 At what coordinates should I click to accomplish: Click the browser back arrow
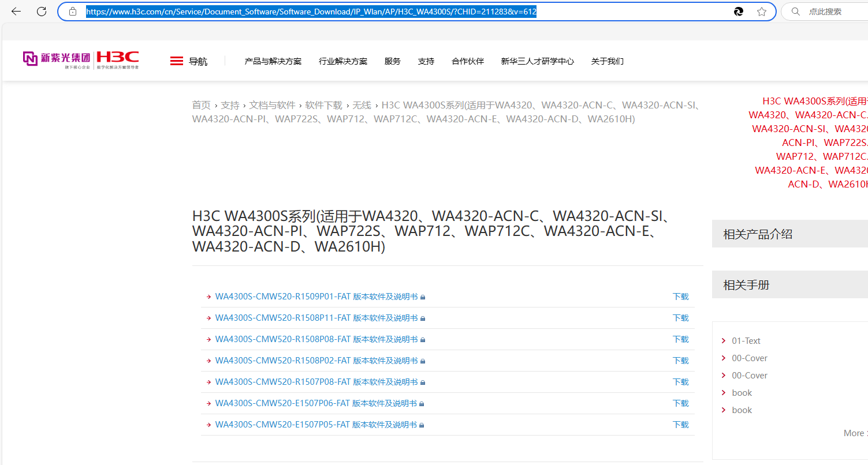[x=16, y=12]
